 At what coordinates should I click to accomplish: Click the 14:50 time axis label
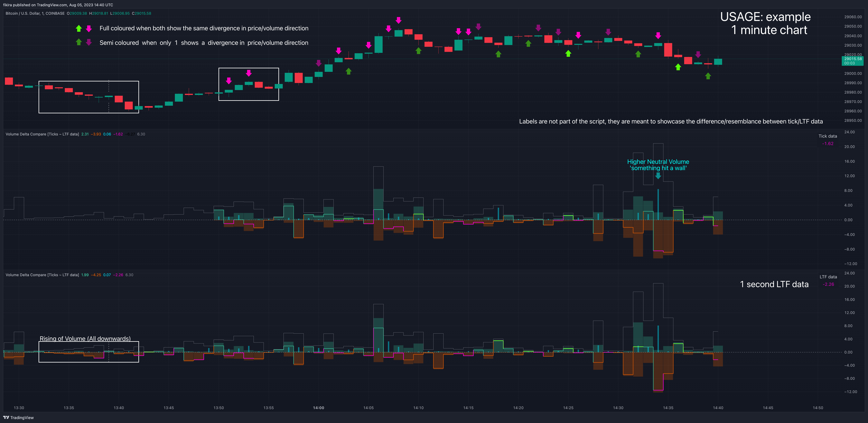818,408
